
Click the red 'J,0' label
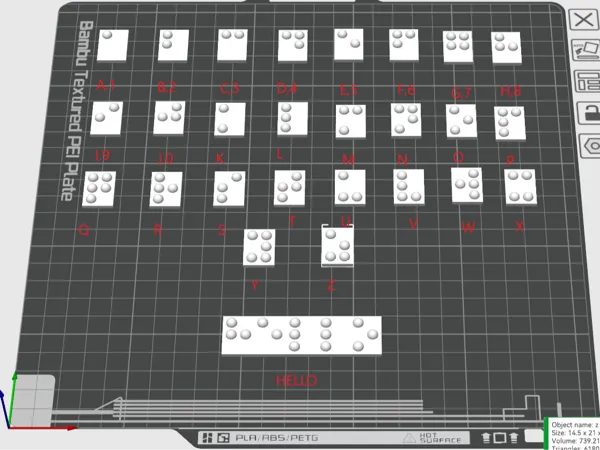[x=166, y=158]
